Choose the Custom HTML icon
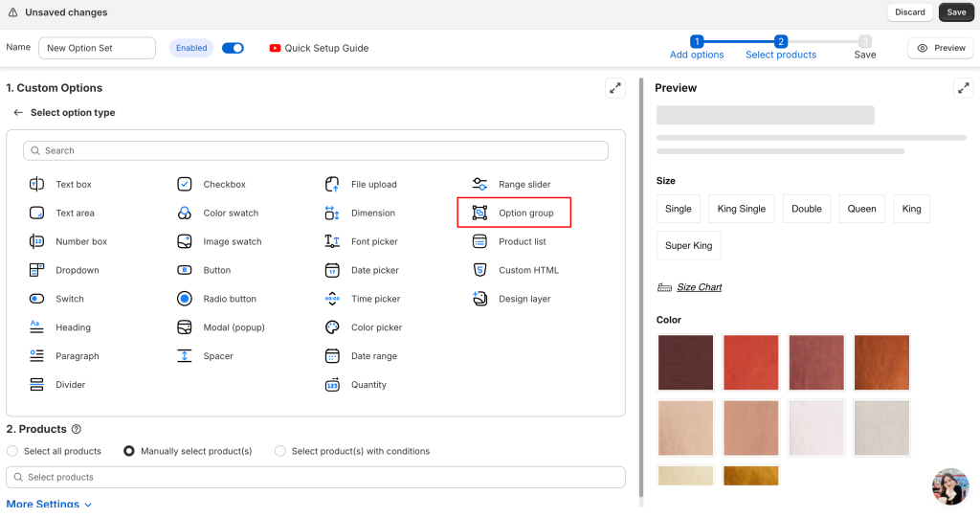Screen dimensions: 980x518 point(480,270)
